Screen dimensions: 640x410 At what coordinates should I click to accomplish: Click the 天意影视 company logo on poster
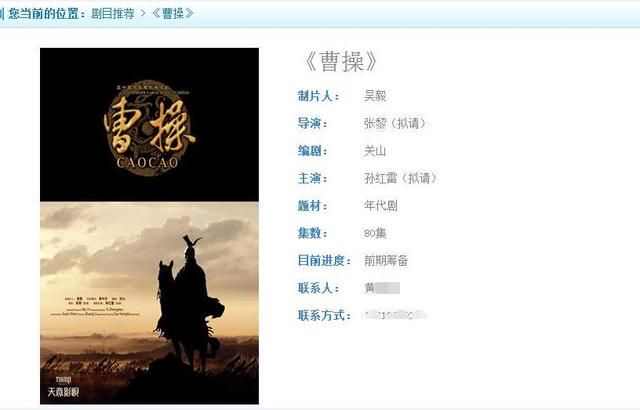[x=63, y=387]
